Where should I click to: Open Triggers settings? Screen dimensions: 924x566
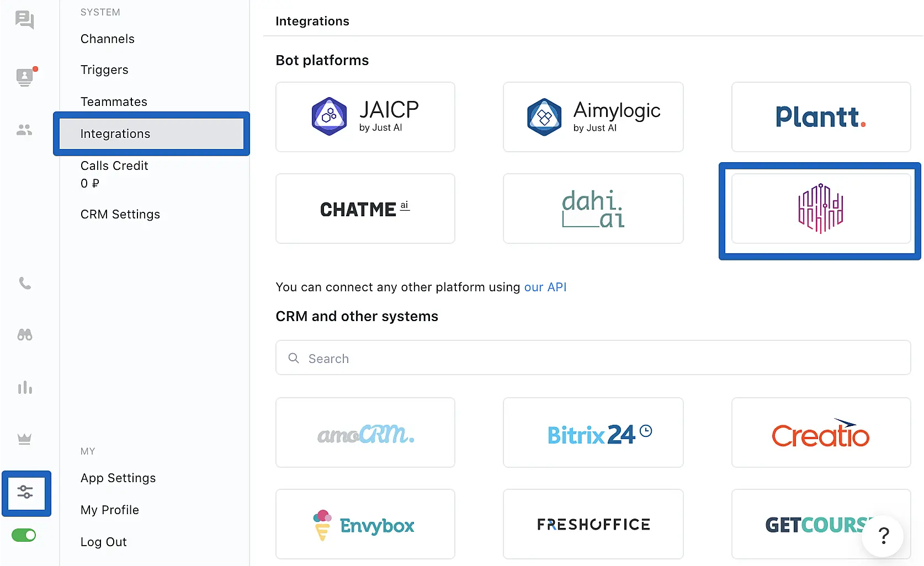click(x=104, y=70)
